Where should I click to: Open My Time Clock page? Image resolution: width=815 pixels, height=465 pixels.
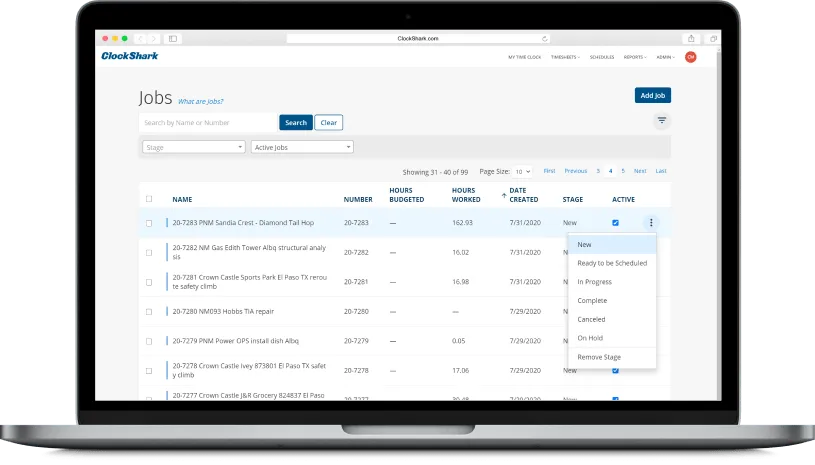click(x=524, y=57)
